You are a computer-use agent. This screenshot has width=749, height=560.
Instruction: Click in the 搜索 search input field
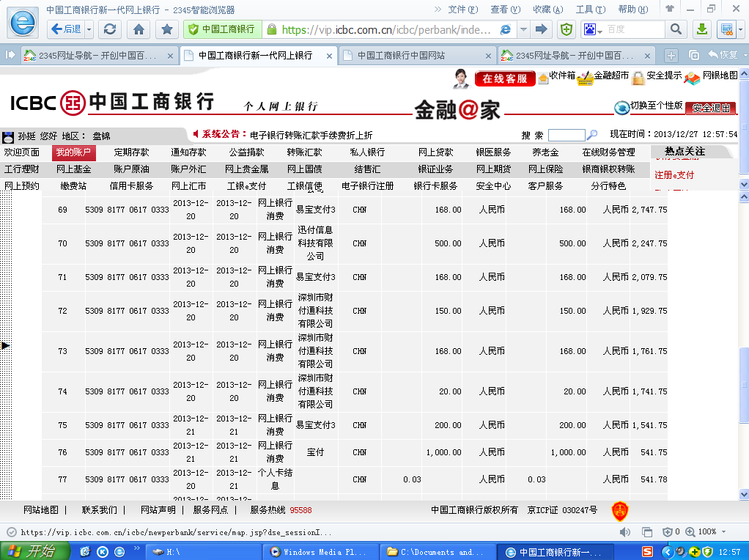coord(566,135)
